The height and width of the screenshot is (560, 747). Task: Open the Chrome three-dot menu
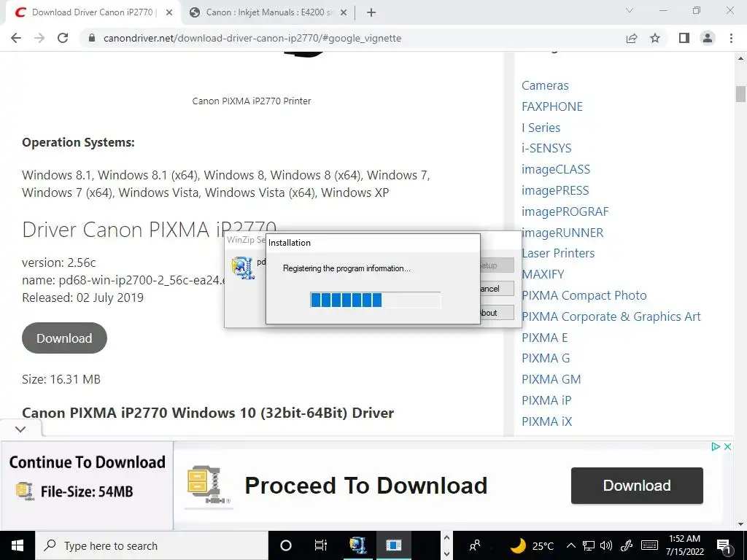[x=731, y=38]
